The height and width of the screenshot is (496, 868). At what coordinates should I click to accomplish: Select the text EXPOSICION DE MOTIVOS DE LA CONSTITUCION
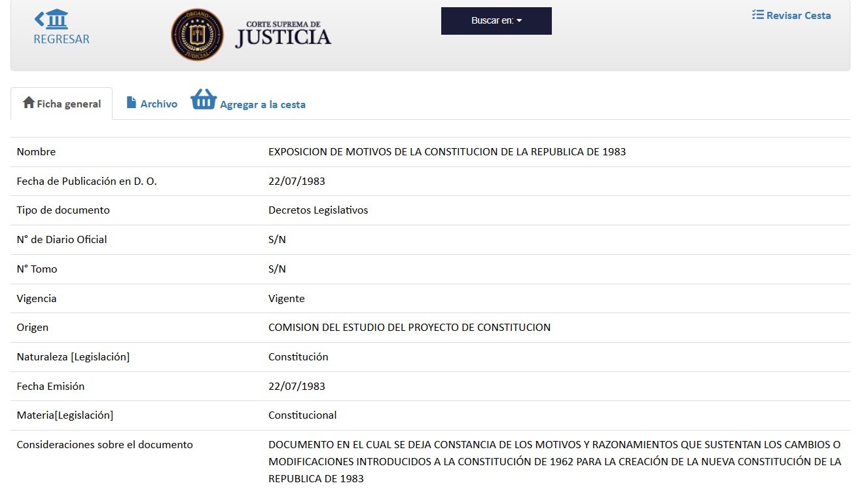(x=384, y=151)
